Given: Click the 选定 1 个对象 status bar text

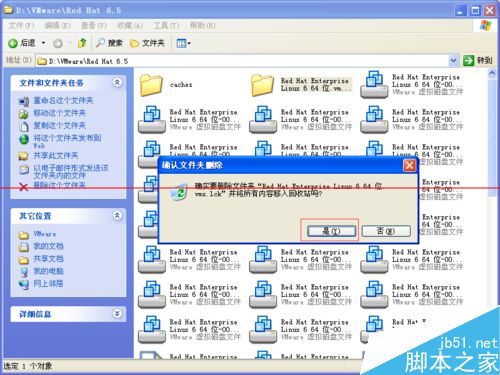Looking at the screenshot, I should tap(28, 366).
